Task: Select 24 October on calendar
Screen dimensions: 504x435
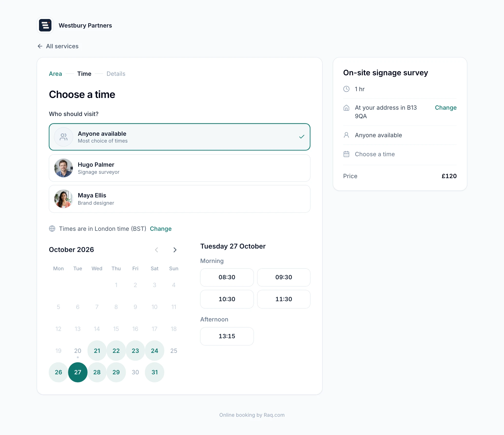Action: pos(155,351)
